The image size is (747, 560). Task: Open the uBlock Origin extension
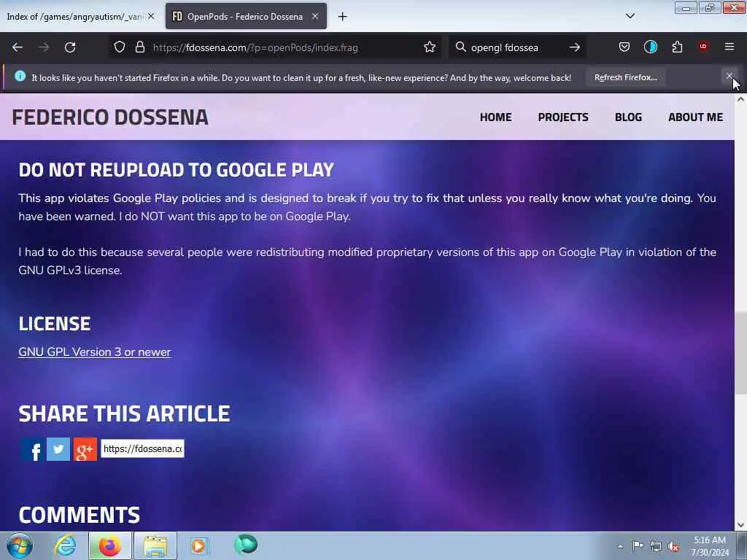click(703, 47)
